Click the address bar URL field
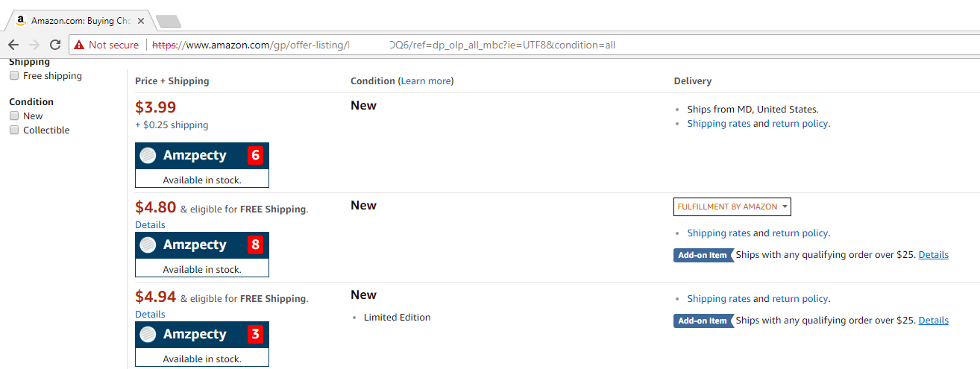This screenshot has width=980, height=369. pyautogui.click(x=522, y=45)
